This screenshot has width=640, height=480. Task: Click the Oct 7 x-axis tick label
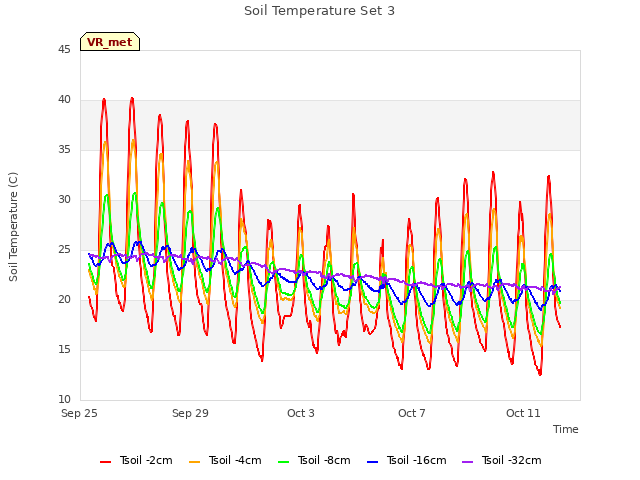(412, 413)
